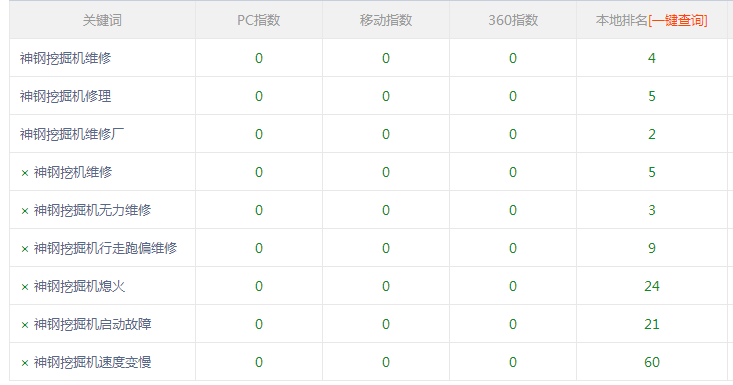733x385 pixels.
Task: Click local rank 4 for 神钢挖掘机维修
Action: 652,58
